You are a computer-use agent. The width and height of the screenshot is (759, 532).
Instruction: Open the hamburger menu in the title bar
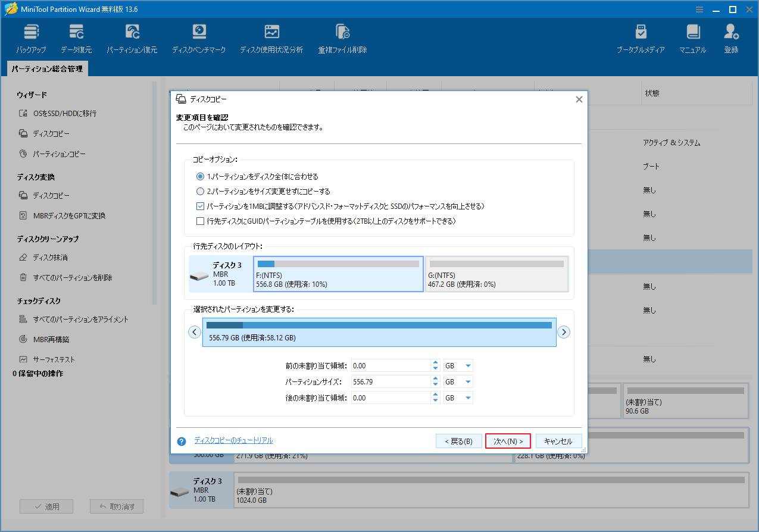699,9
